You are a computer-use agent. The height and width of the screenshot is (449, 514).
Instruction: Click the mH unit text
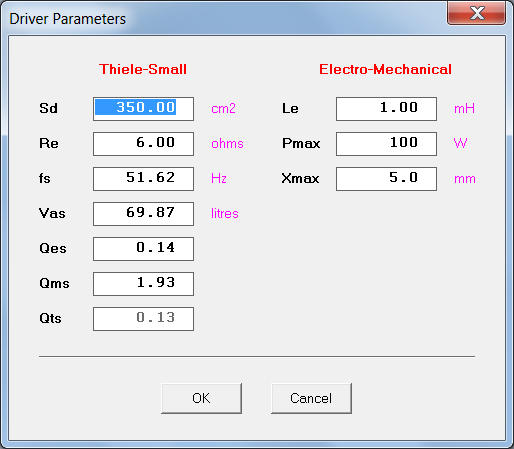(464, 109)
